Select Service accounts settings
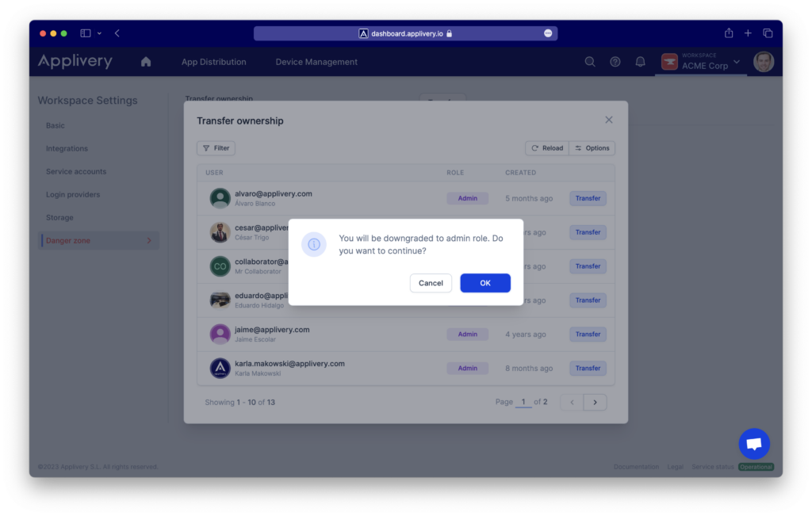Image resolution: width=812 pixels, height=516 pixels. (76, 171)
